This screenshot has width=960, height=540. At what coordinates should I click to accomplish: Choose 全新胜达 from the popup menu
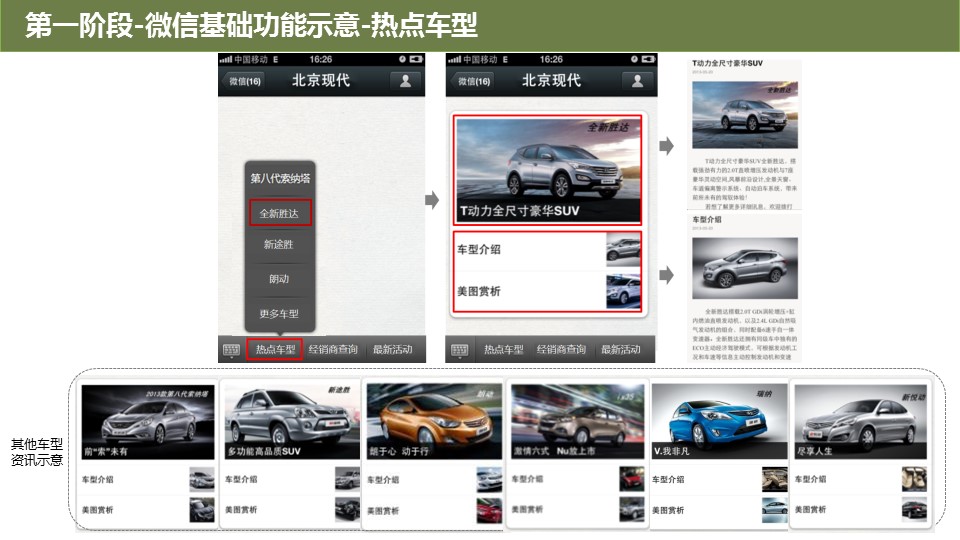pyautogui.click(x=280, y=213)
